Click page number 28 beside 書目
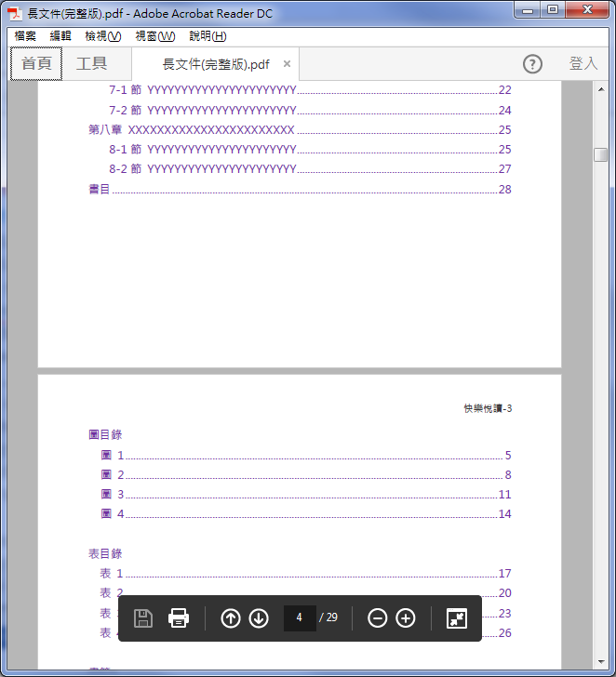The image size is (616, 677). point(505,189)
